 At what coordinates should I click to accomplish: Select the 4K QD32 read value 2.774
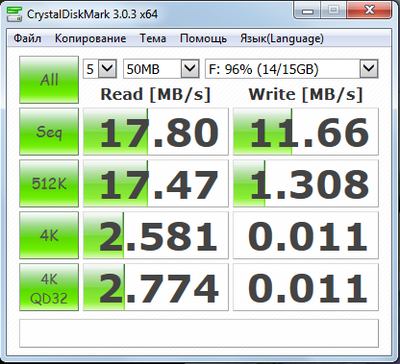coord(156,287)
